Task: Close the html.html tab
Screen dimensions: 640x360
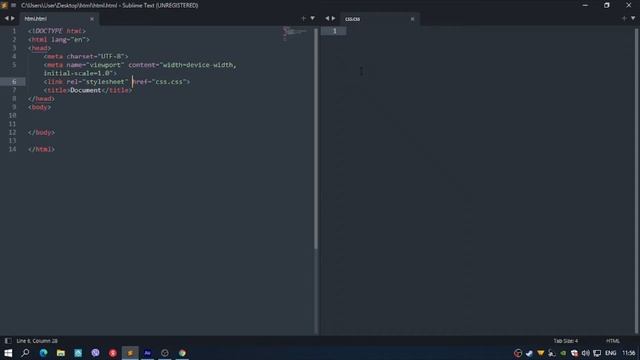Action: tap(92, 19)
